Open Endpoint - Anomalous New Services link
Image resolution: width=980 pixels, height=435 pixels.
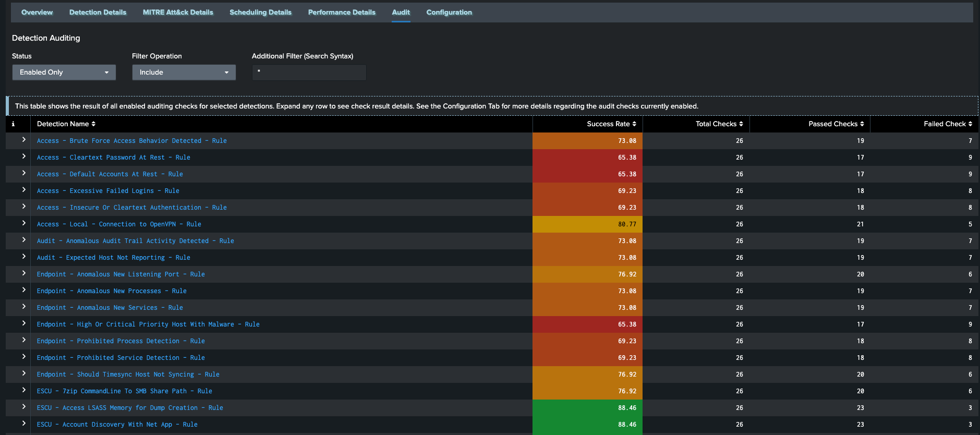coord(110,308)
